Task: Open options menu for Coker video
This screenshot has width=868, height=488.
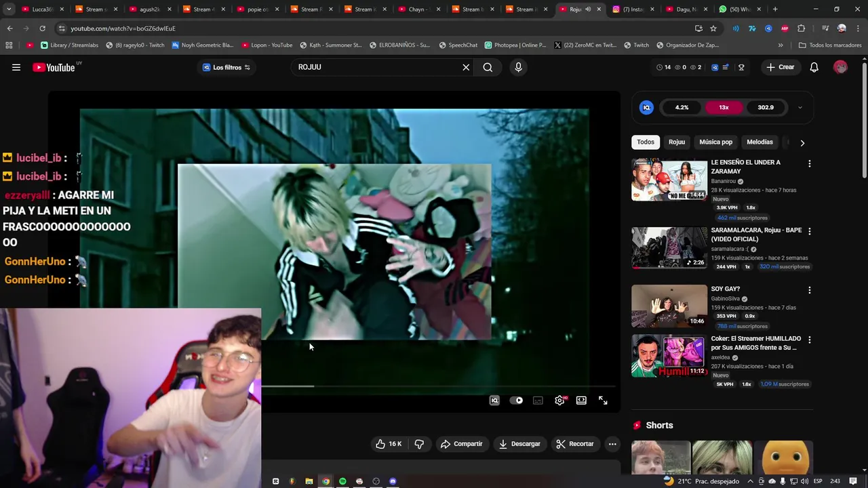Action: [809, 340]
